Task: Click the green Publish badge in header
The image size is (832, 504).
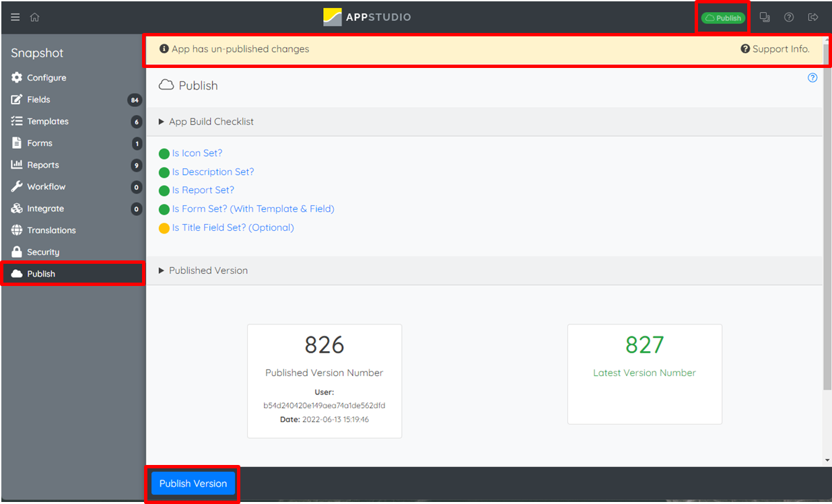Action: point(723,18)
